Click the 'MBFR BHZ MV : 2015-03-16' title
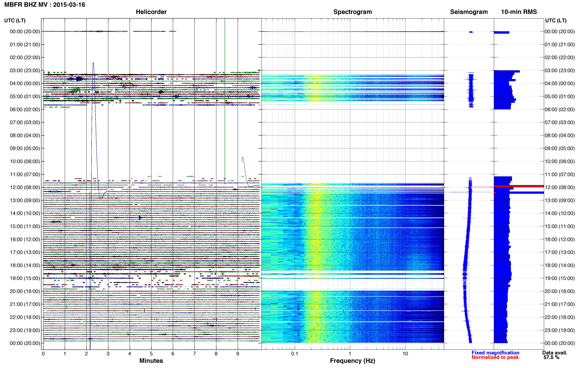The height and width of the screenshot is (368, 588). [x=45, y=5]
